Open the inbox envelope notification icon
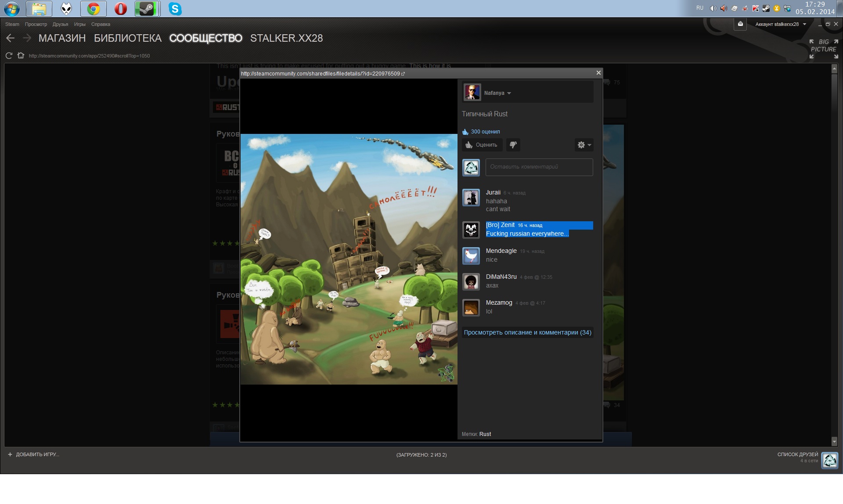The height and width of the screenshot is (504, 843). pyautogui.click(x=740, y=24)
